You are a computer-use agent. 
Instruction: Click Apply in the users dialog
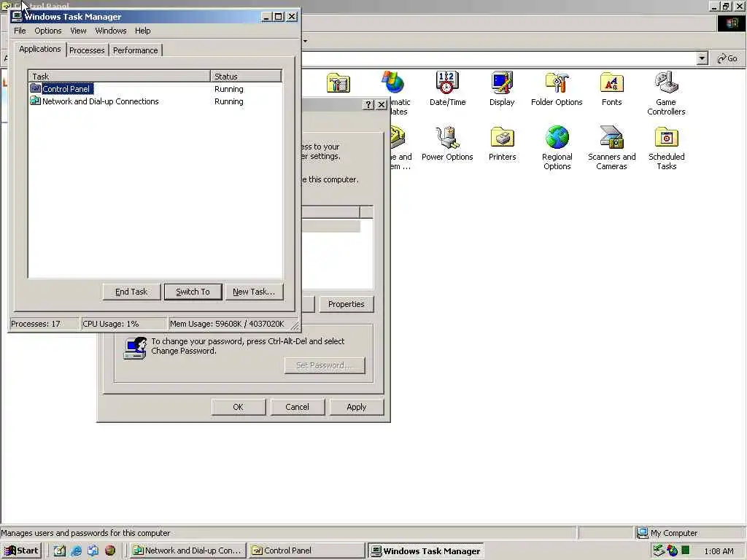coord(356,407)
